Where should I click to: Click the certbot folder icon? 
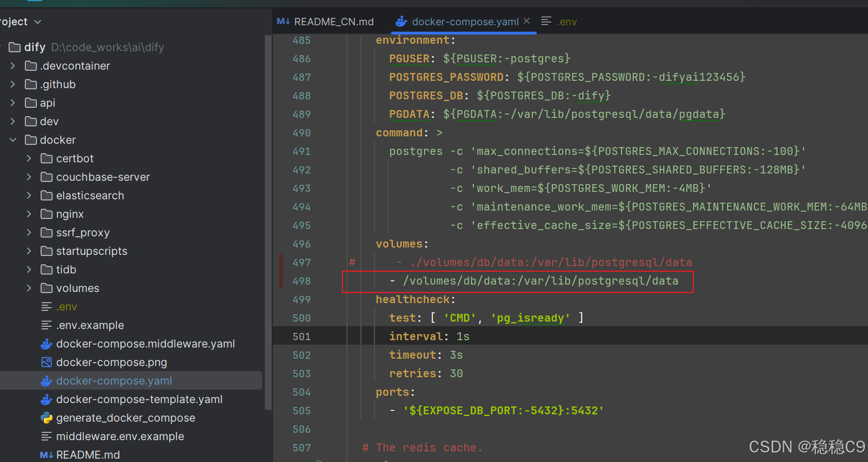(47, 158)
